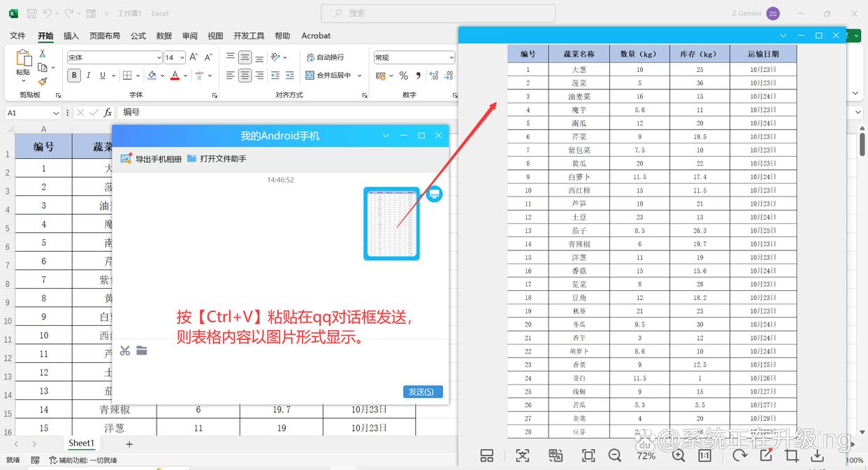Toggle center horizontal alignment

click(x=245, y=76)
